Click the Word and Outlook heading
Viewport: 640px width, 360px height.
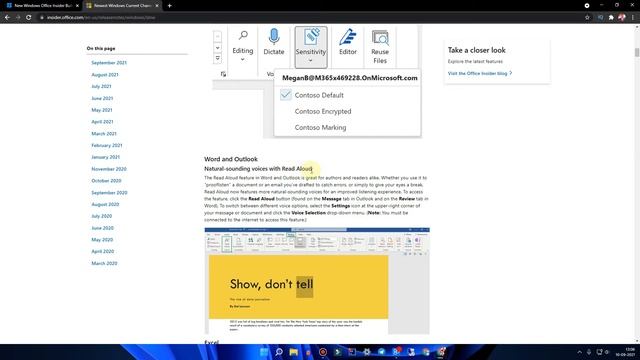tap(231, 159)
